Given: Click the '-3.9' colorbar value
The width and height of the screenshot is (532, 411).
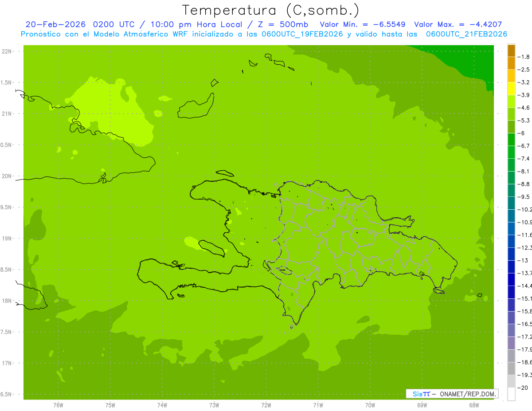Looking at the screenshot, I should 524,95.
